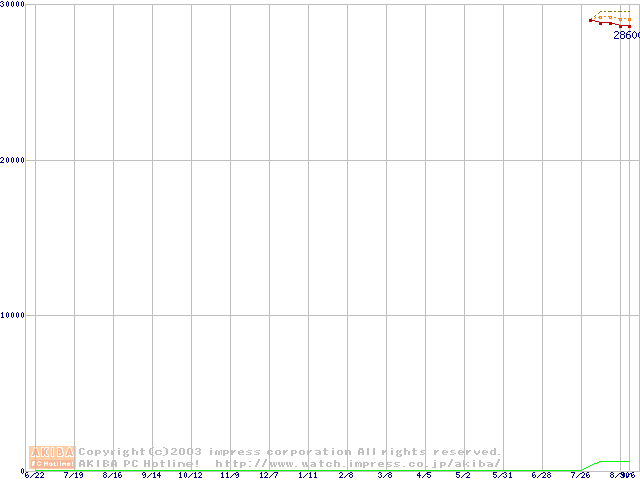
Task: Select the 6/22 date on x-axis
Action: click(35, 475)
